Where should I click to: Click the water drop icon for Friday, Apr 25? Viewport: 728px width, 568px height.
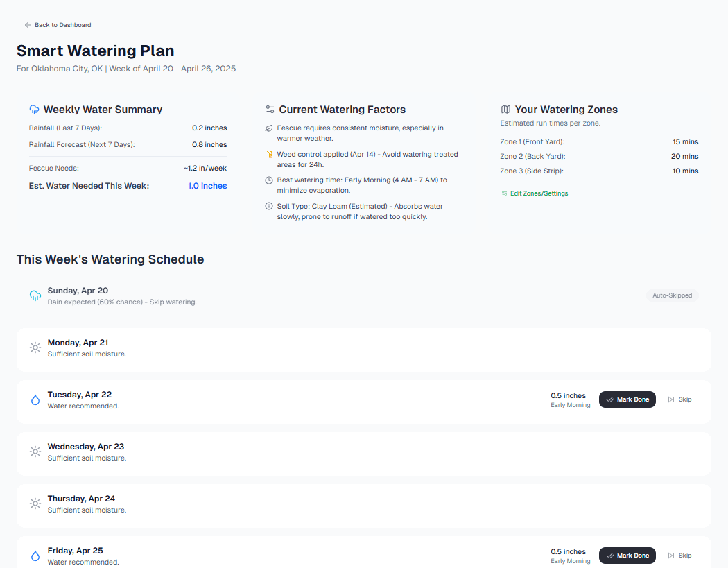tap(35, 556)
